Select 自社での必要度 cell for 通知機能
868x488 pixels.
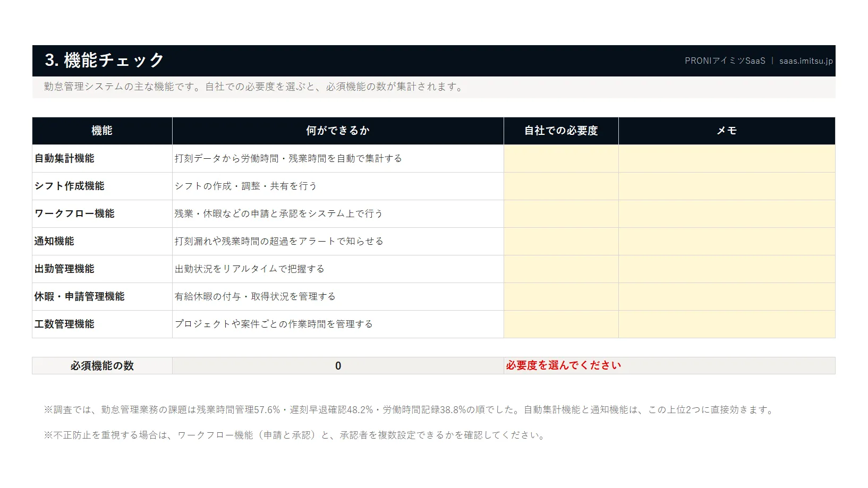(x=561, y=241)
